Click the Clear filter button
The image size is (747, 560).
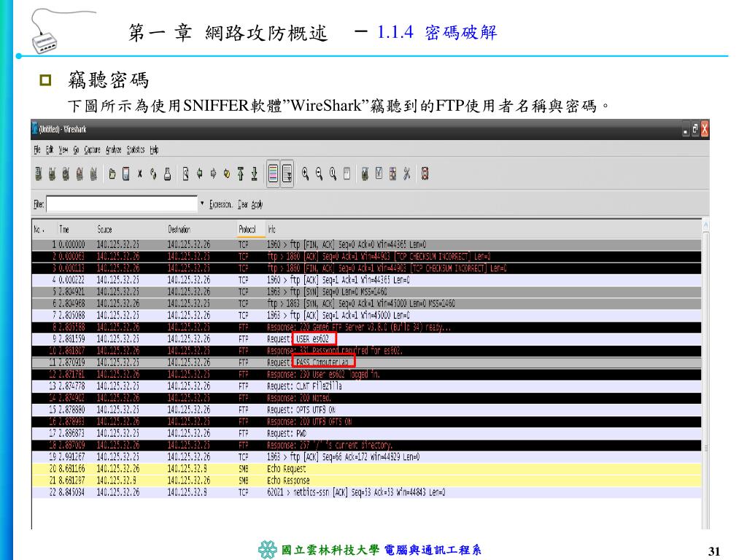click(243, 204)
